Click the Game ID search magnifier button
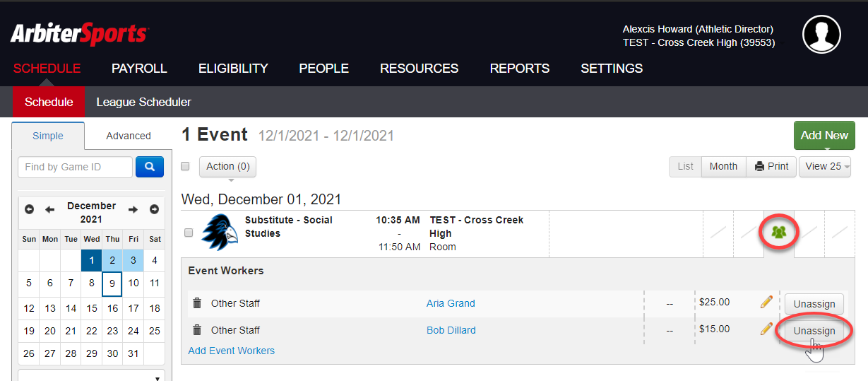 tap(149, 167)
